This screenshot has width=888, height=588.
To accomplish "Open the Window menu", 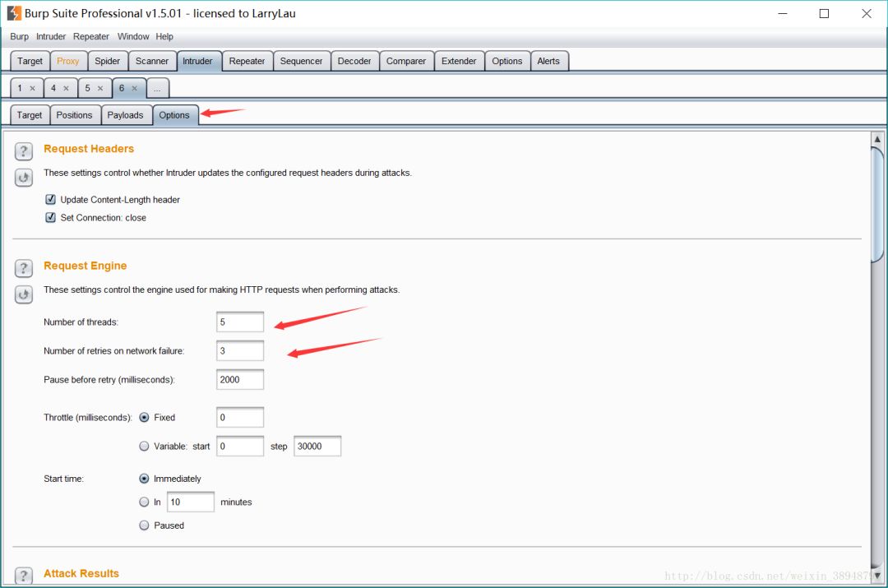I will pyautogui.click(x=133, y=36).
